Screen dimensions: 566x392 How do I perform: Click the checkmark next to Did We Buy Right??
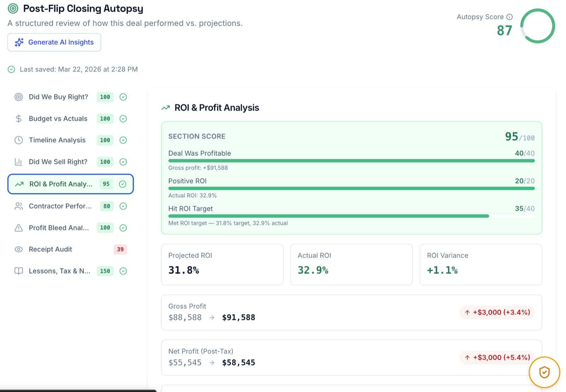click(123, 97)
